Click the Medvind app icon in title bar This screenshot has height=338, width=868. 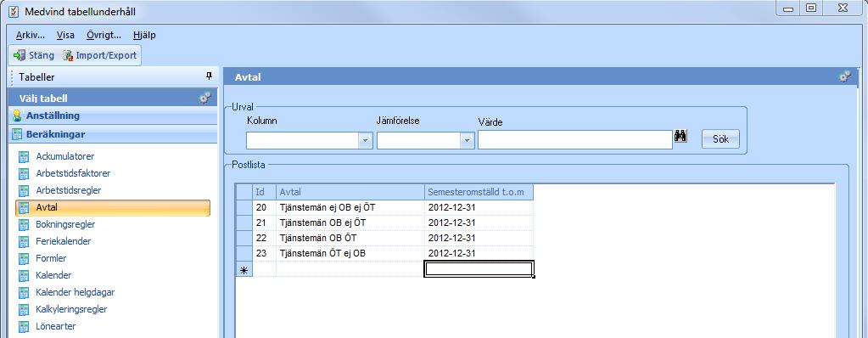coord(14,11)
